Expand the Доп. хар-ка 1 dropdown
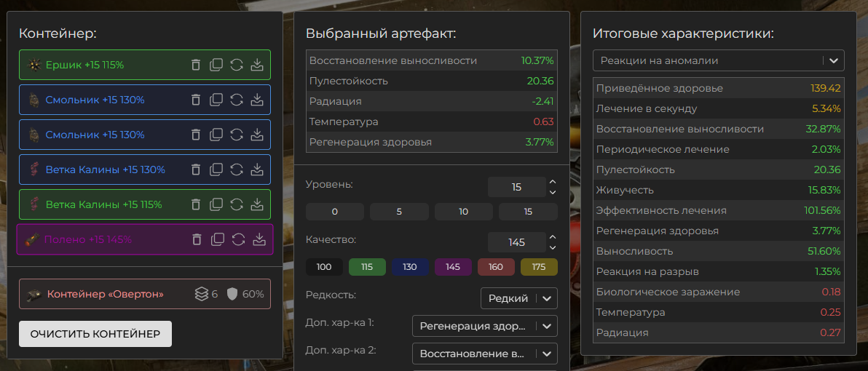868x371 pixels. (484, 326)
